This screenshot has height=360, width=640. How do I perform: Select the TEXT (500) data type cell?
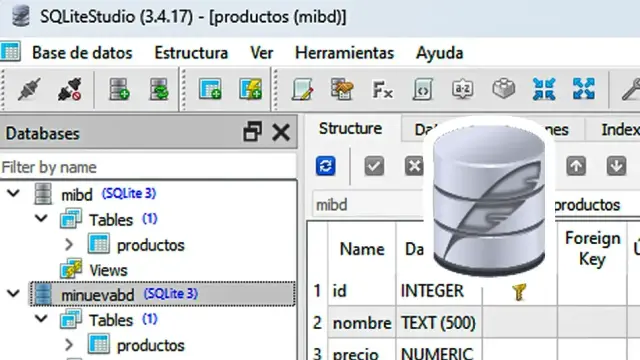(439, 323)
